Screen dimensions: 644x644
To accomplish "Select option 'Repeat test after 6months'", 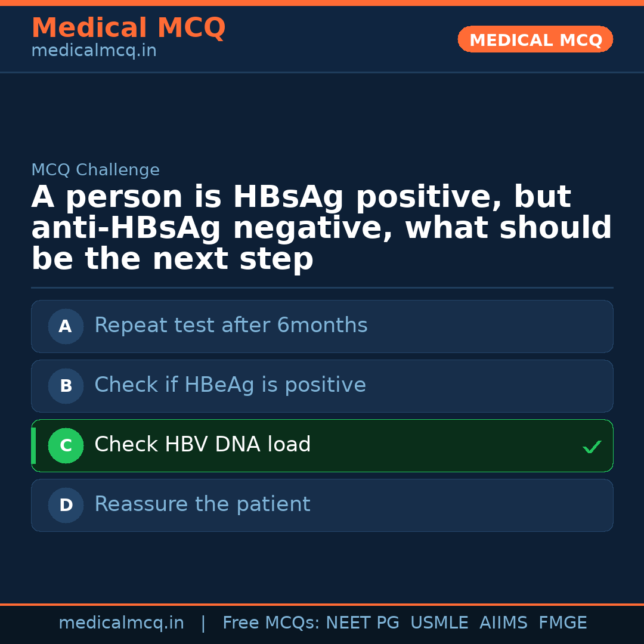I will pyautogui.click(x=231, y=326).
